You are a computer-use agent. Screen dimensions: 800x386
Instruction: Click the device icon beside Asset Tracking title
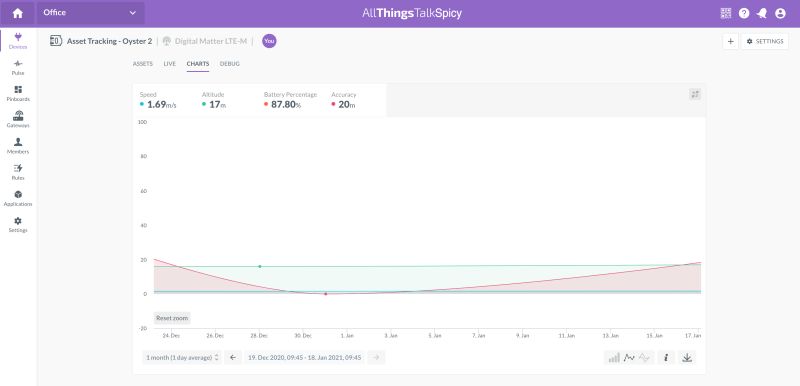56,41
